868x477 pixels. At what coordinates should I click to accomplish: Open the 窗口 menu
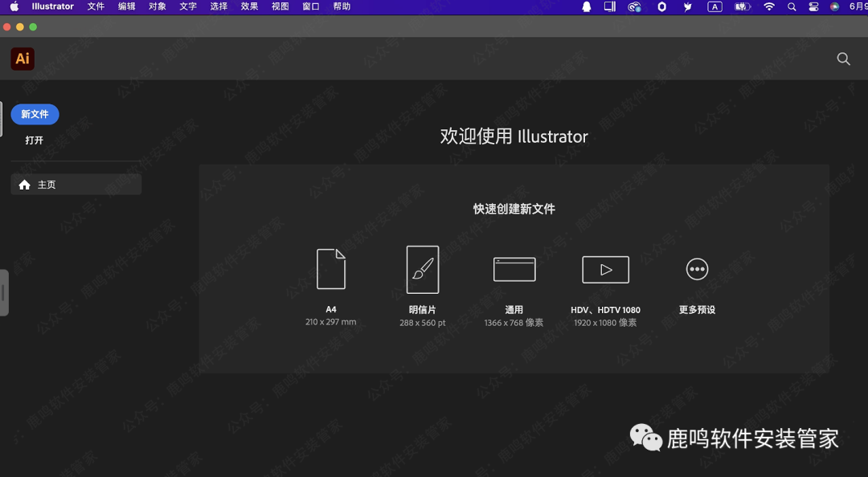click(x=310, y=6)
